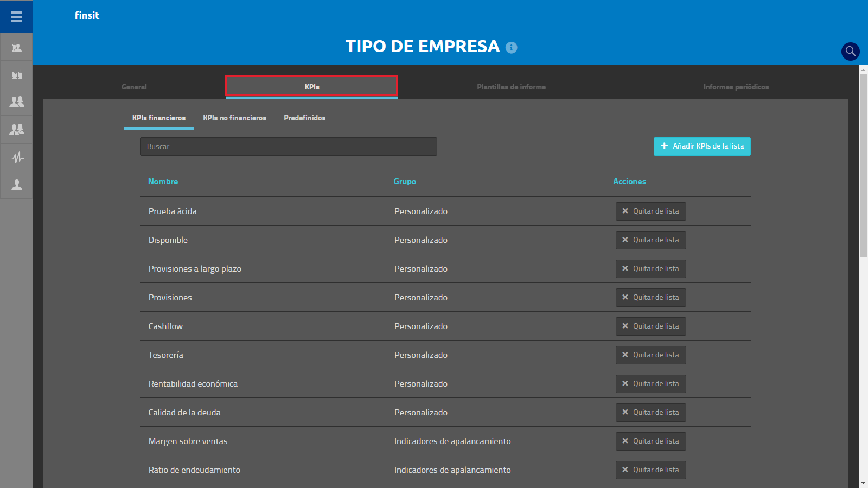Screen dimensions: 868x488
Task: Select the Tesorería row name
Action: coord(165,355)
